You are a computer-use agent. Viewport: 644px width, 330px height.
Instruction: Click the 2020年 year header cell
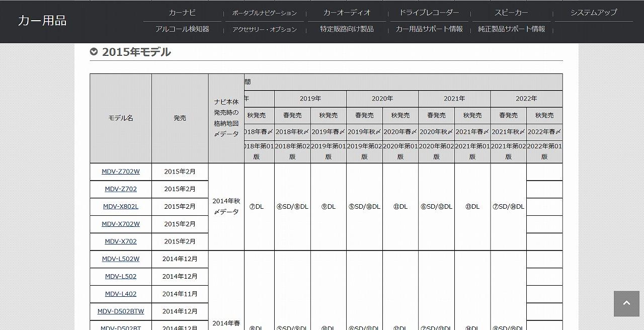tap(382, 99)
